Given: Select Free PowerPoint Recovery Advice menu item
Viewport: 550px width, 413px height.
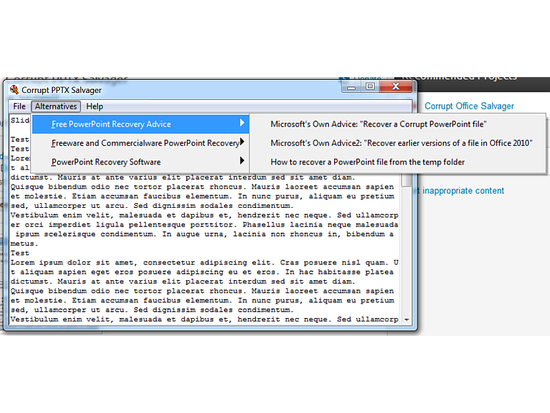Looking at the screenshot, I should [141, 124].
